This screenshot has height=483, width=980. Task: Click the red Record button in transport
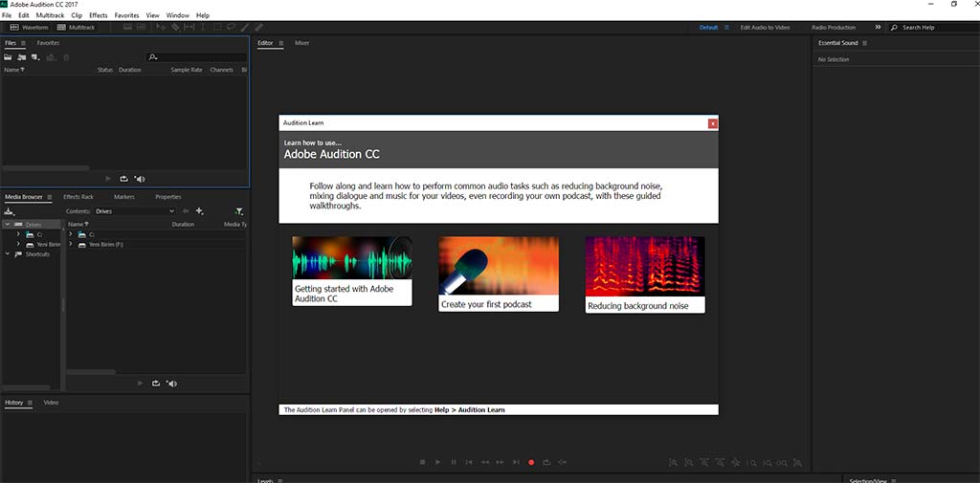[531, 462]
